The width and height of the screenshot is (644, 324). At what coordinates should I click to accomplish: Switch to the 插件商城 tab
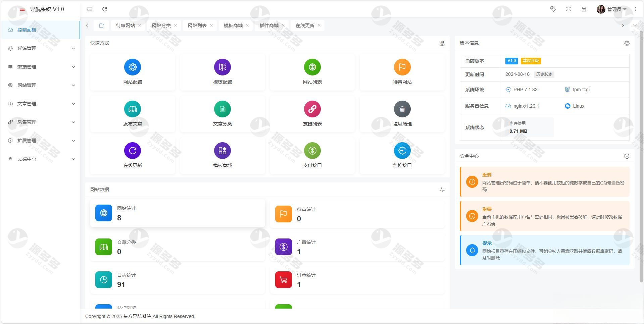(269, 25)
